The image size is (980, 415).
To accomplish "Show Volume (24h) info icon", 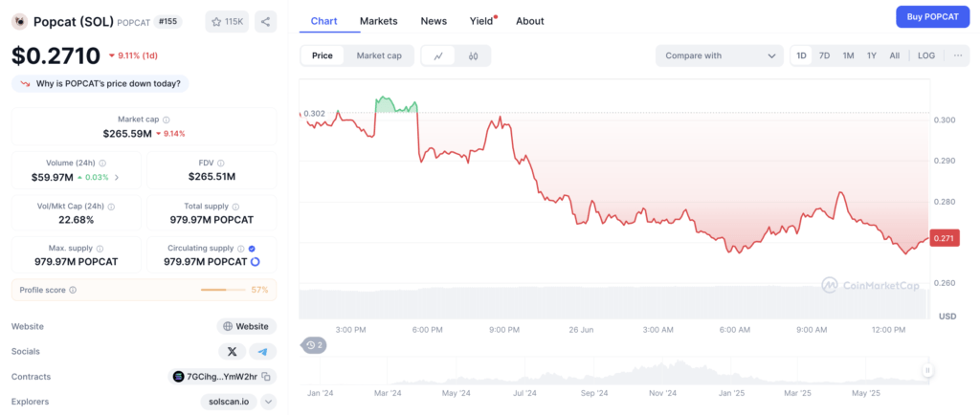I will [101, 163].
